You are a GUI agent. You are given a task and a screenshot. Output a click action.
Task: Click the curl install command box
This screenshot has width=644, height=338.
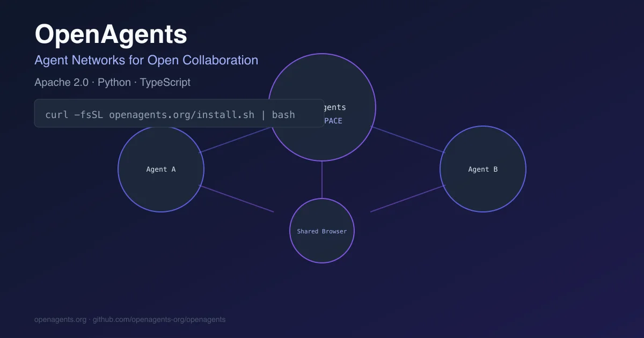179,113
